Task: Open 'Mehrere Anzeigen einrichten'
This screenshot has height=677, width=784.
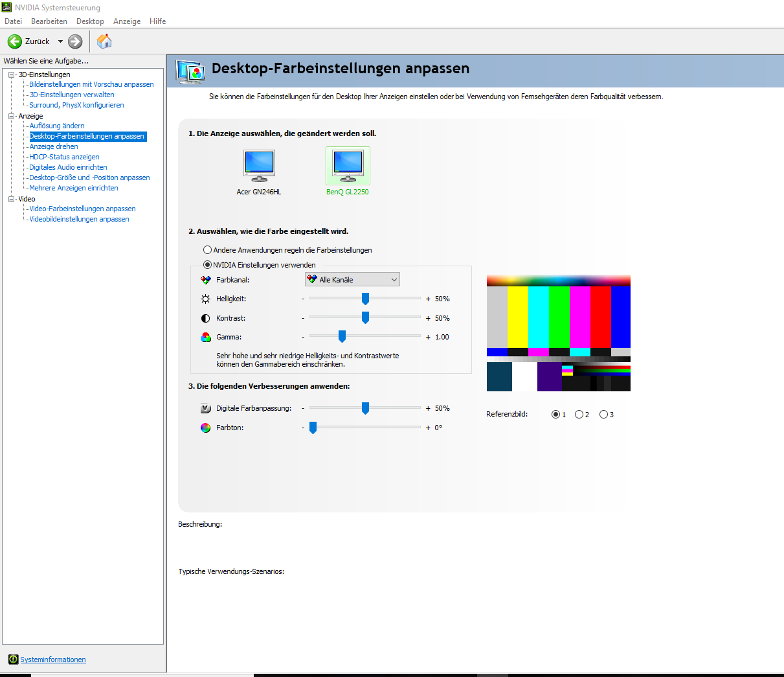Action: (x=74, y=188)
